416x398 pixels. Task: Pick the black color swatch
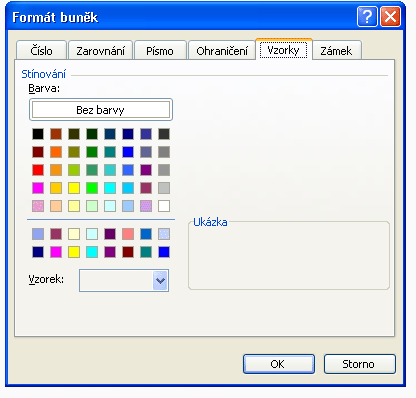click(38, 134)
